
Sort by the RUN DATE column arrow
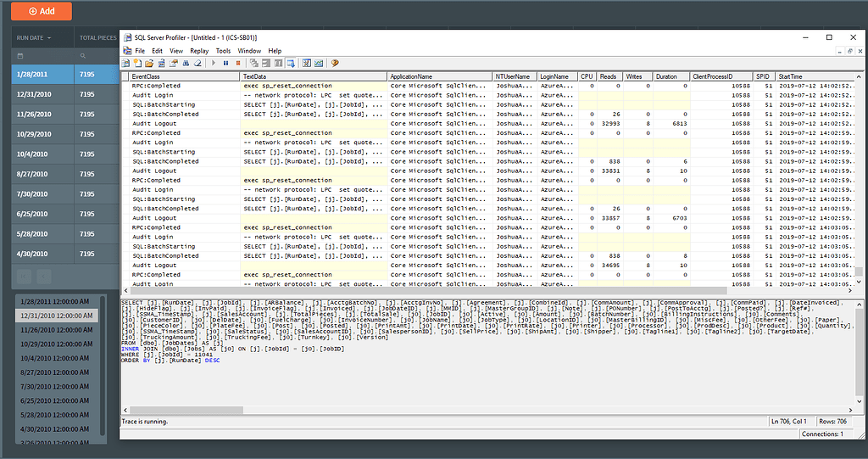tap(49, 38)
